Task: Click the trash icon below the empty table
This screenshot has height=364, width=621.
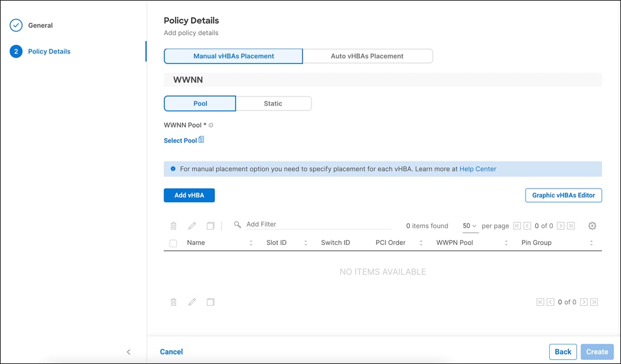Action: click(x=173, y=302)
